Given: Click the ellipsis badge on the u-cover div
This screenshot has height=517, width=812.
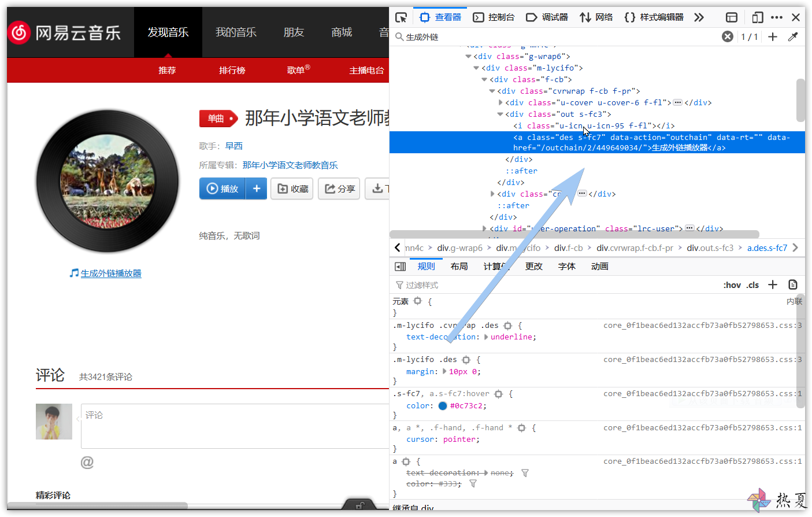Looking at the screenshot, I should (678, 102).
